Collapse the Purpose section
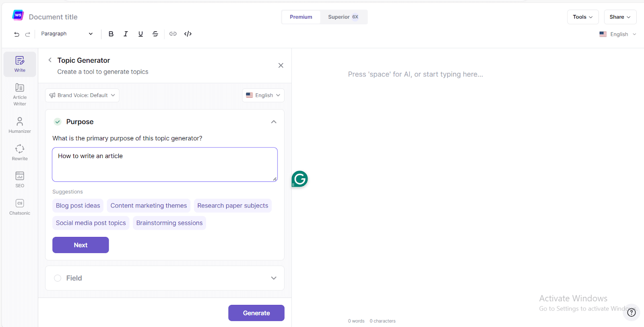Image resolution: width=644 pixels, height=327 pixels. pyautogui.click(x=274, y=122)
